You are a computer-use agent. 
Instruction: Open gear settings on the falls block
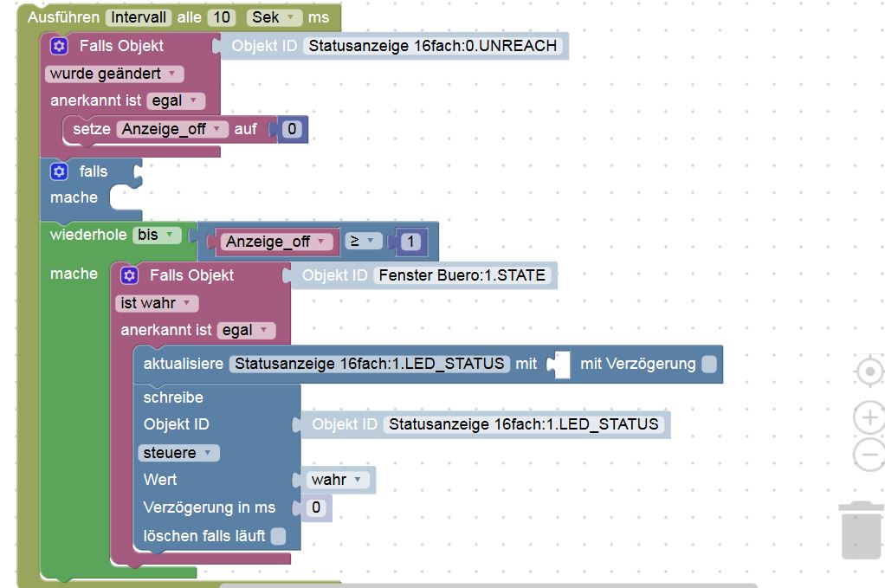(x=59, y=171)
